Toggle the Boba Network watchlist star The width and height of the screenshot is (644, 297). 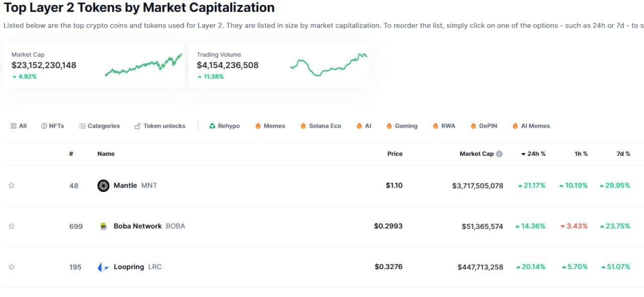[x=12, y=226]
